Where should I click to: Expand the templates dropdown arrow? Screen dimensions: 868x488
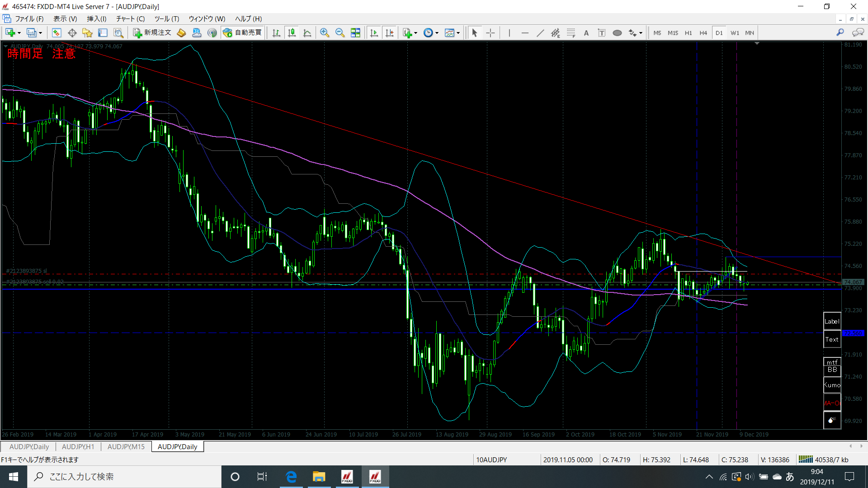[x=458, y=33]
